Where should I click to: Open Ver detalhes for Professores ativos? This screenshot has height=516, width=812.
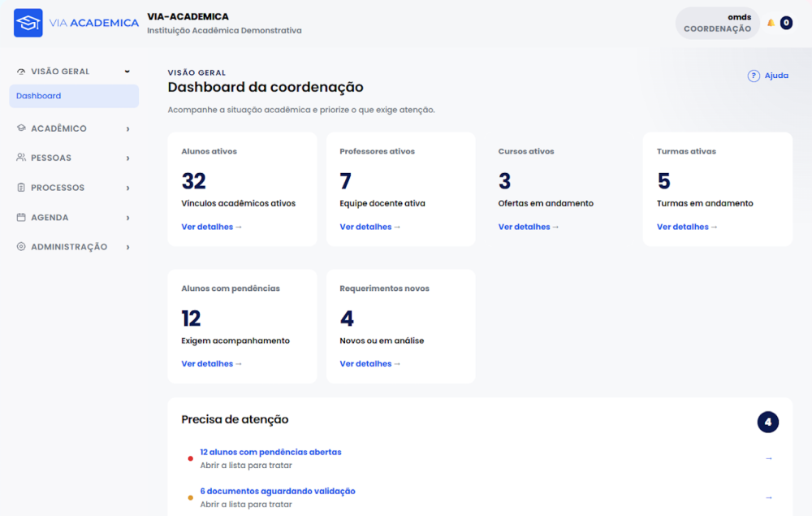369,227
